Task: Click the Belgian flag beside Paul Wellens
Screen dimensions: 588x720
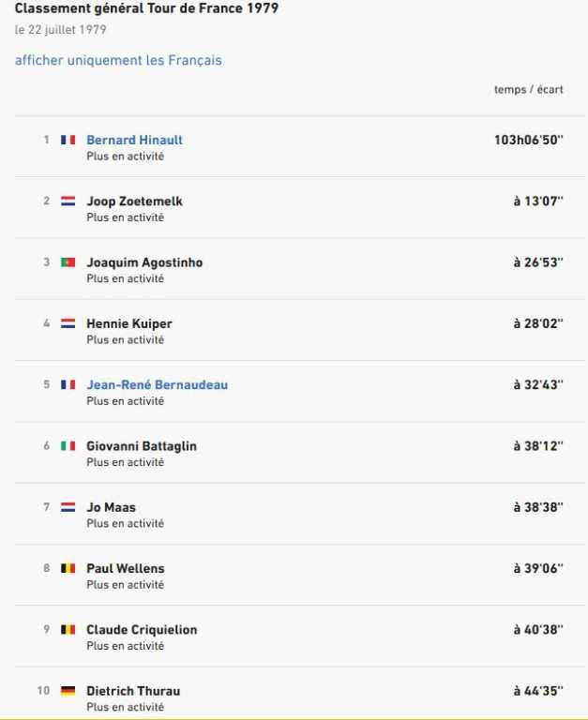Action: click(68, 568)
